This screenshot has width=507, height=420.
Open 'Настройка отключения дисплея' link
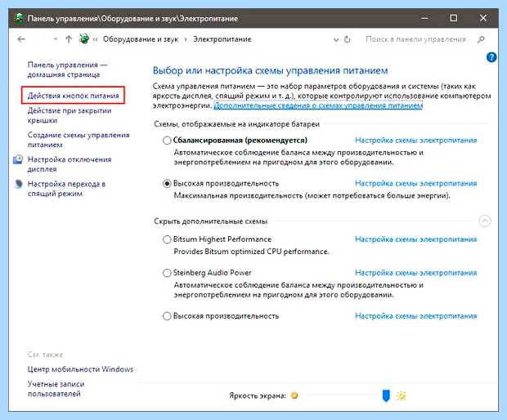point(70,164)
